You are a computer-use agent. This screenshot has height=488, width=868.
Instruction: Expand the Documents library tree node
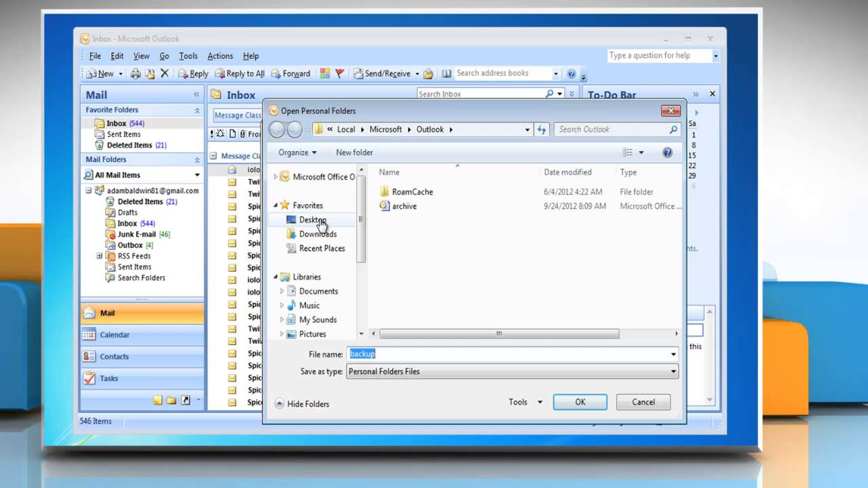coord(282,291)
